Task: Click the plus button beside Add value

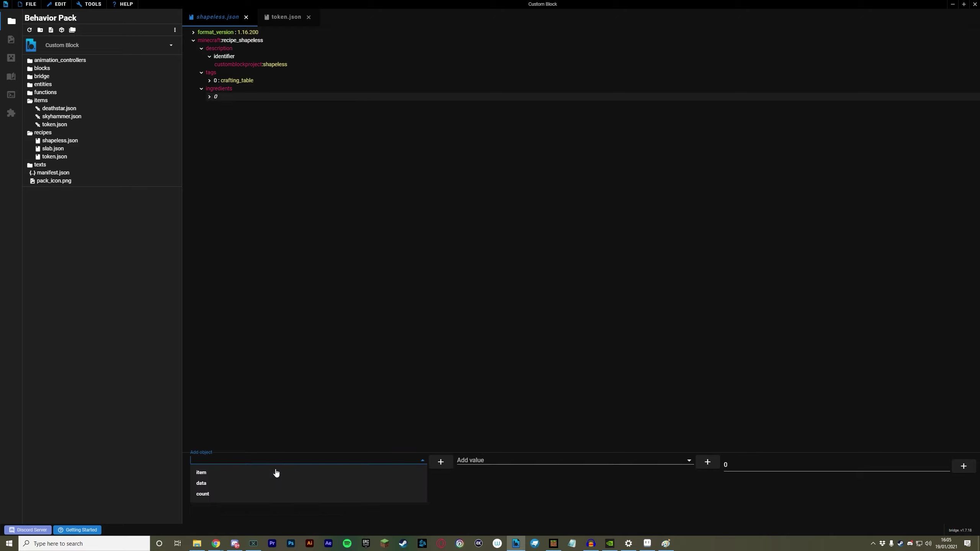Action: [x=707, y=462]
